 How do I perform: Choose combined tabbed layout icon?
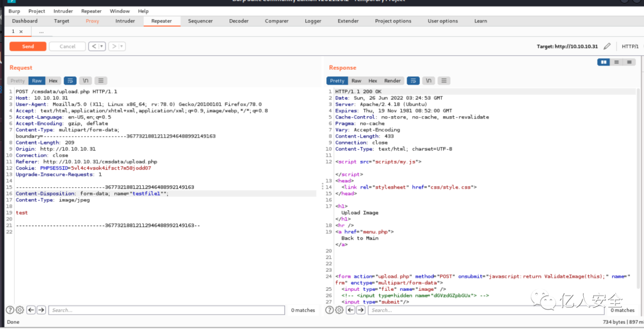click(629, 62)
